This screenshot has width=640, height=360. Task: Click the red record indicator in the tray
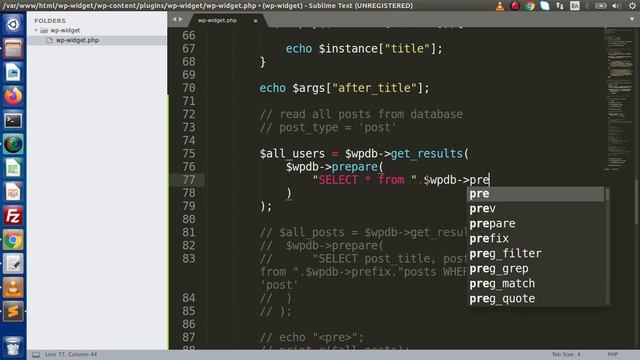coord(515,6)
